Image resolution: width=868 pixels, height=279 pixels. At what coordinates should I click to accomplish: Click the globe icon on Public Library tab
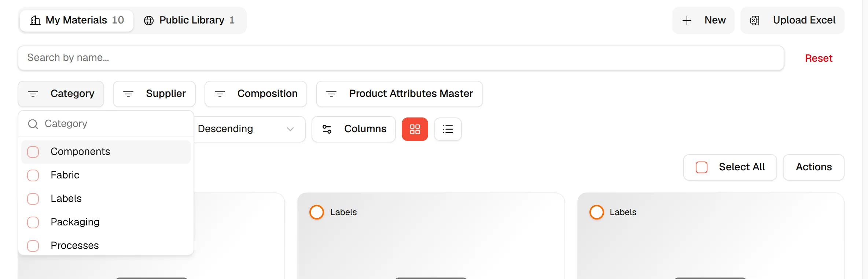(x=149, y=21)
